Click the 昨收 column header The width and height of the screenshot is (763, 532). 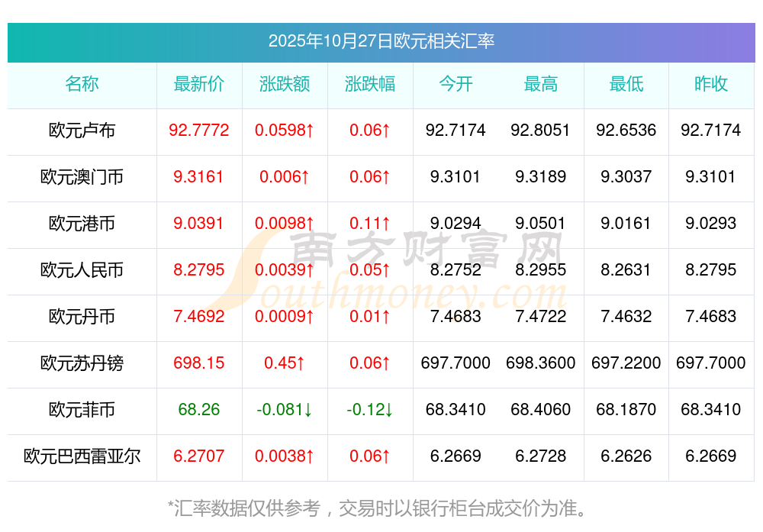[x=711, y=84]
